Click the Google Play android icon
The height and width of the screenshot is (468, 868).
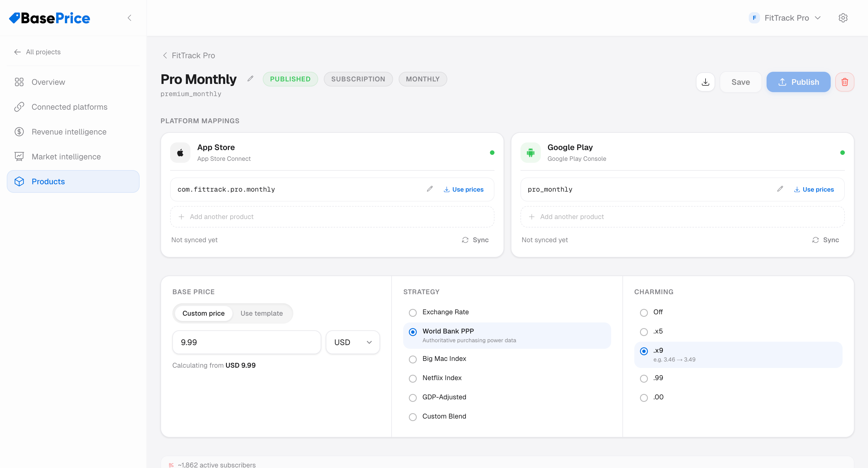pyautogui.click(x=530, y=153)
